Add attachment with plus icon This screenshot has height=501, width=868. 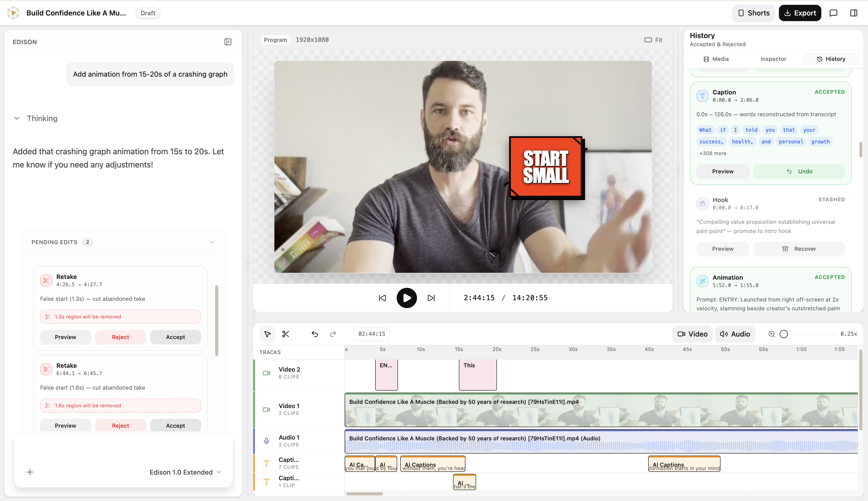[30, 472]
